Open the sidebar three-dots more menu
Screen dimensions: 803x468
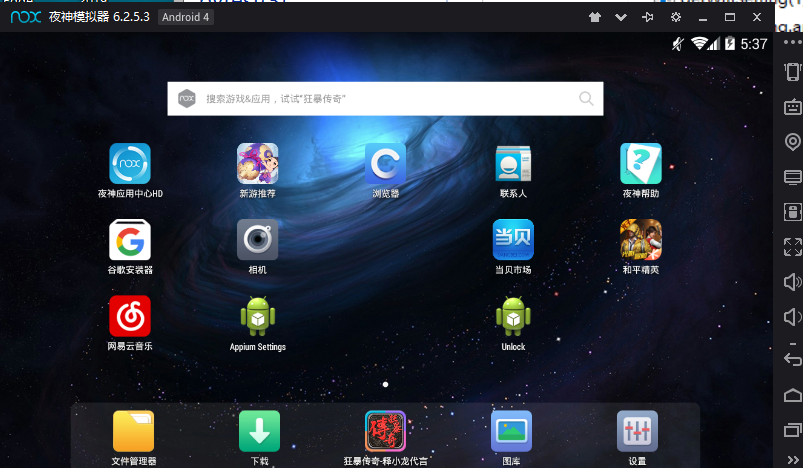click(x=793, y=42)
